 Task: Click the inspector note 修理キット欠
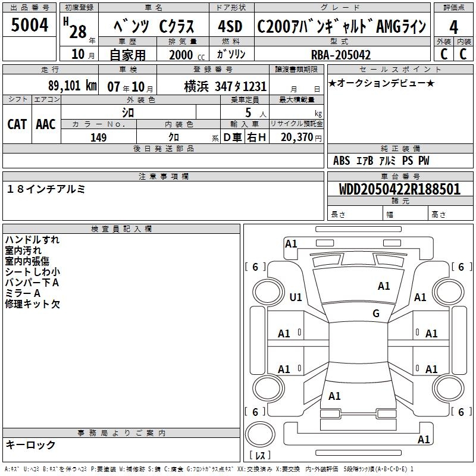pos(33,304)
